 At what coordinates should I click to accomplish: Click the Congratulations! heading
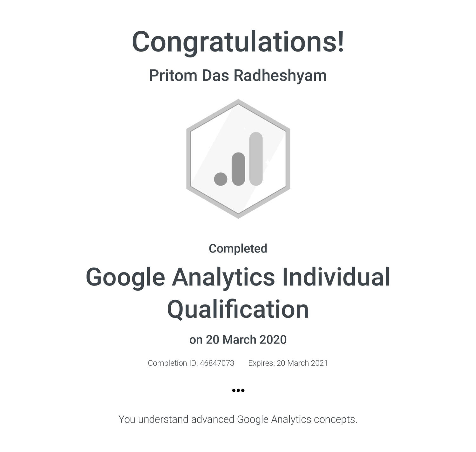(238, 42)
